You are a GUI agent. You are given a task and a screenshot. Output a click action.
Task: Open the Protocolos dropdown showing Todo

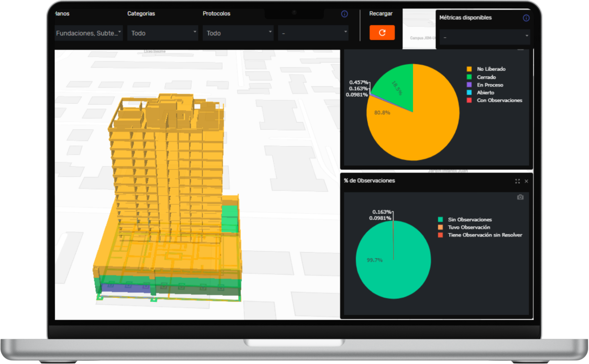[238, 33]
